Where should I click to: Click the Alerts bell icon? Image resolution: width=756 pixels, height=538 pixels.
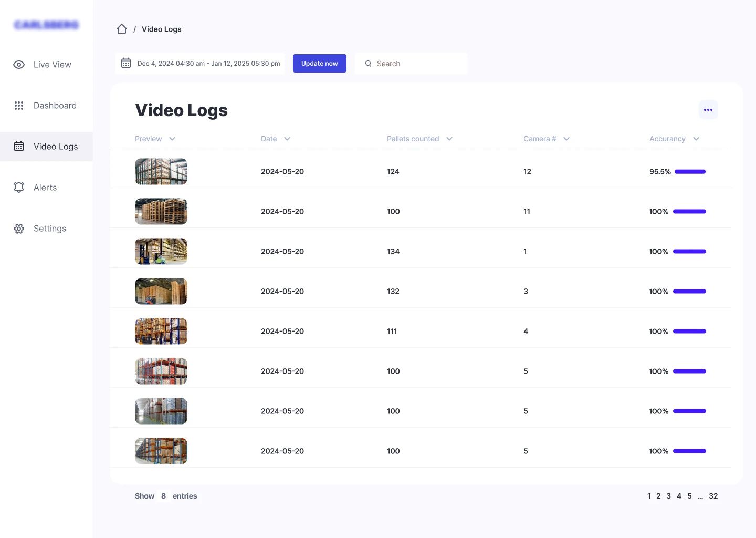click(19, 188)
